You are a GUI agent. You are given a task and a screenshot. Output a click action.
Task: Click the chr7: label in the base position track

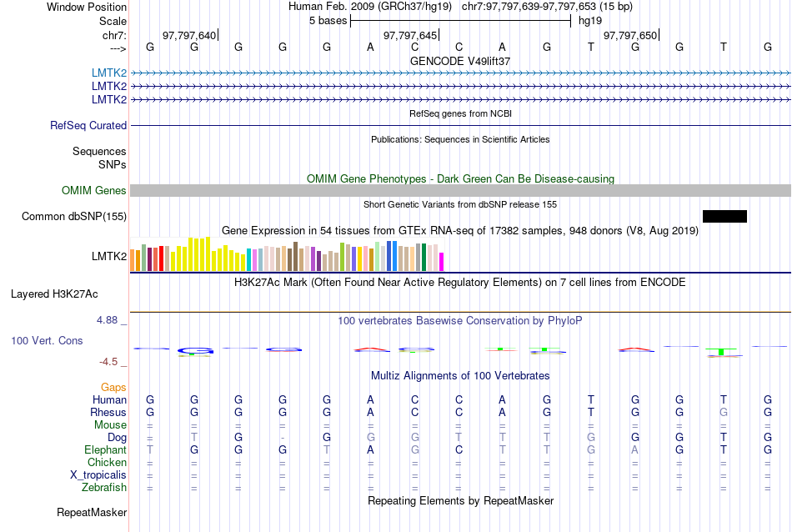pos(115,35)
